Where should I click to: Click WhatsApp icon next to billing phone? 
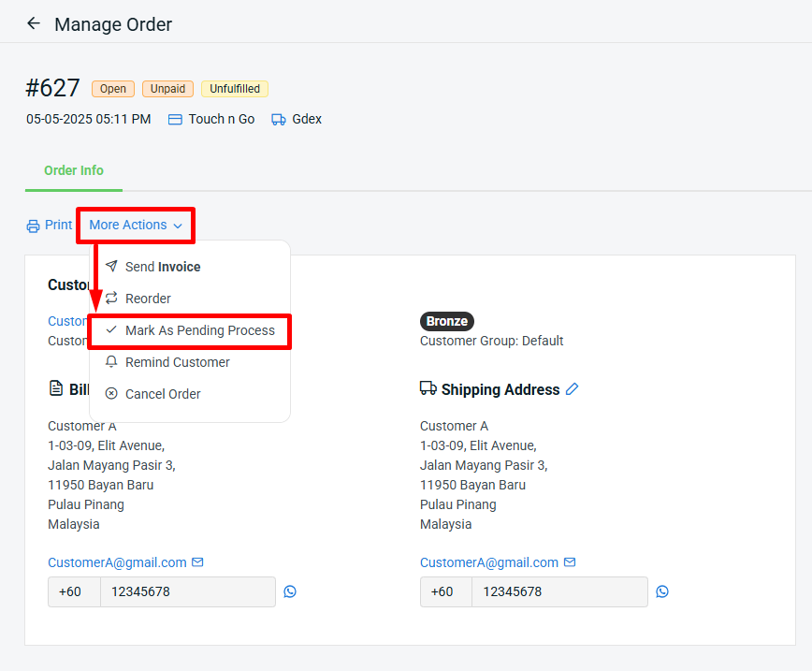tap(290, 591)
